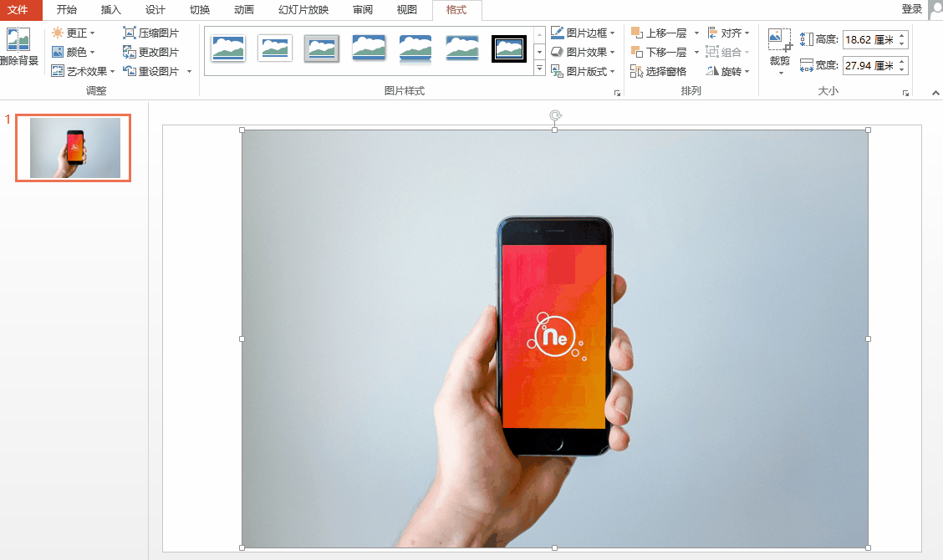This screenshot has height=560, width=943.
Task: Open 选择窗格 (Selection Pane)
Action: (659, 72)
